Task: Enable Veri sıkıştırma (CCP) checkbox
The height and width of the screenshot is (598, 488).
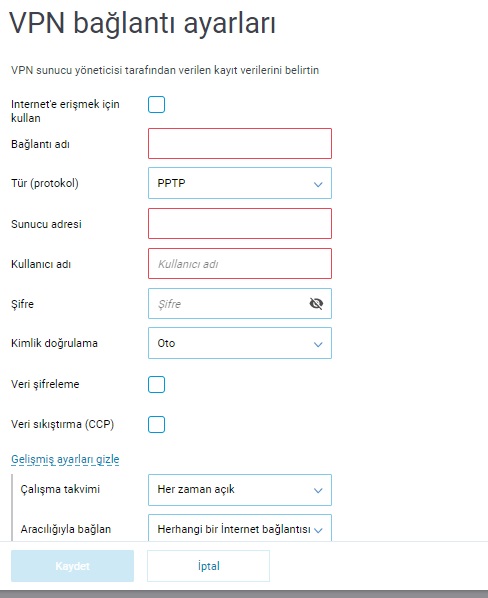Action: 156,424
